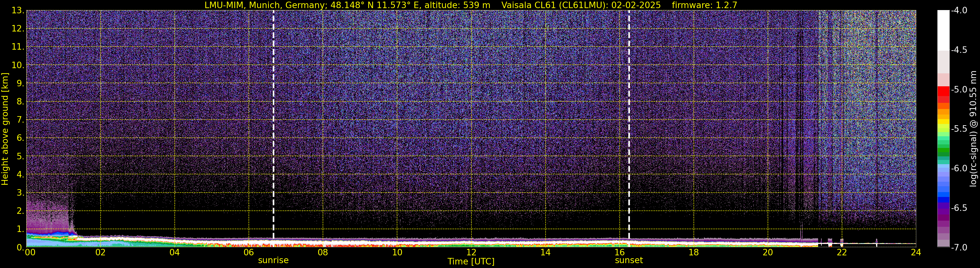The image size is (980, 268).
Task: Click the "-5.5" colorbar tick label
Action: point(959,129)
